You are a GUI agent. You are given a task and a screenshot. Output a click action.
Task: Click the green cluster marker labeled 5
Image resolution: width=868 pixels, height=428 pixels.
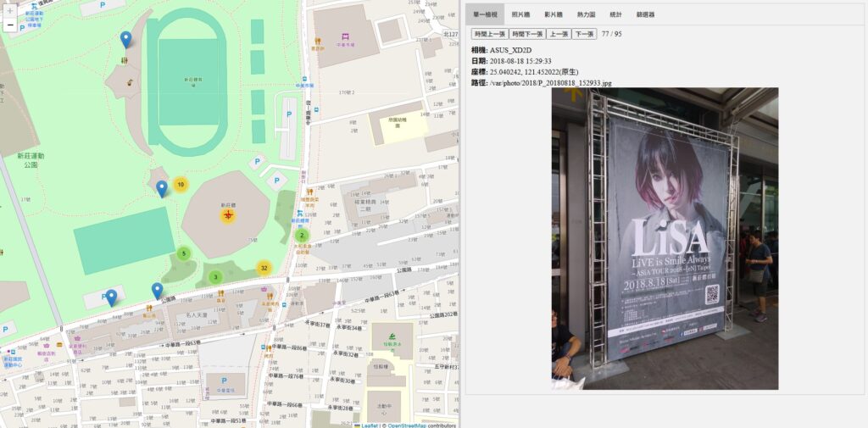(x=183, y=253)
